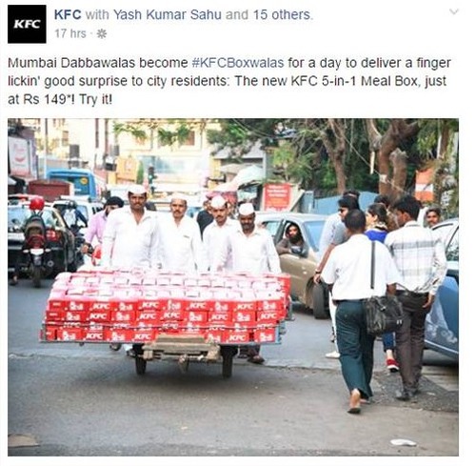Viewport: 476px width, 466px height.
Task: Click the tallest dabbawala in white cap
Action: click(131, 227)
